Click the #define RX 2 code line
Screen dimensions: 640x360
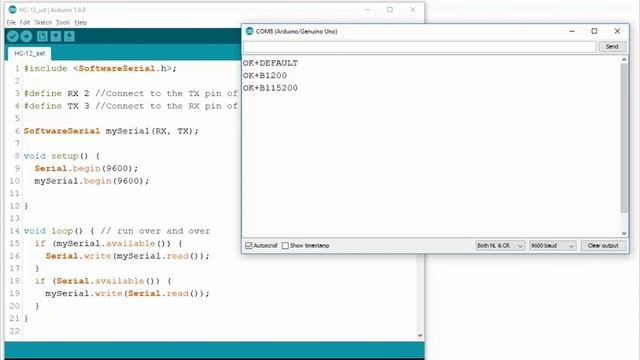pos(131,93)
